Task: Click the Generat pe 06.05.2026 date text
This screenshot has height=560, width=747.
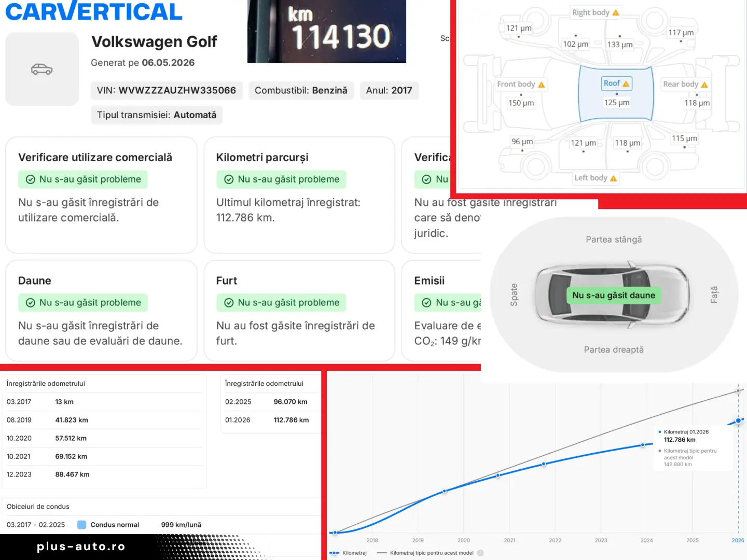Action: [143, 63]
